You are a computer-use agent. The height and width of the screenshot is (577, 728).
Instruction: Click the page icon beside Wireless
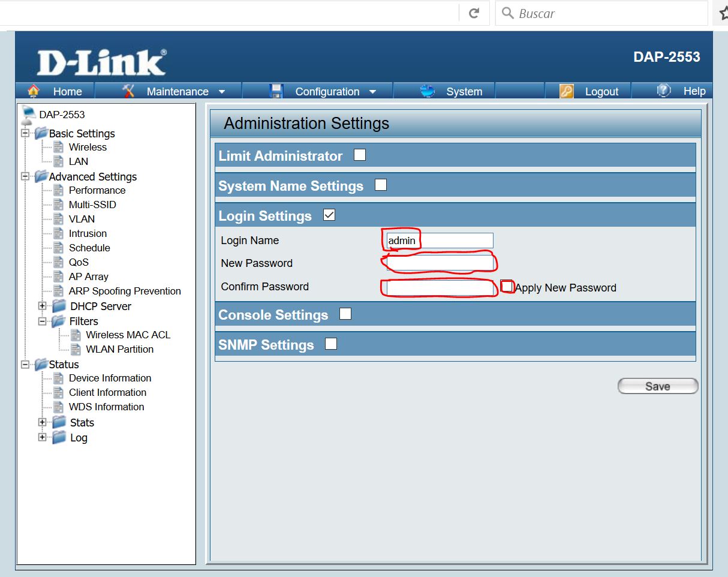pyautogui.click(x=58, y=147)
